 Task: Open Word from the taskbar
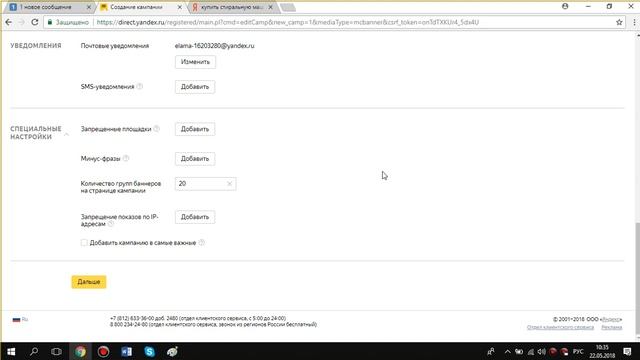click(126, 351)
